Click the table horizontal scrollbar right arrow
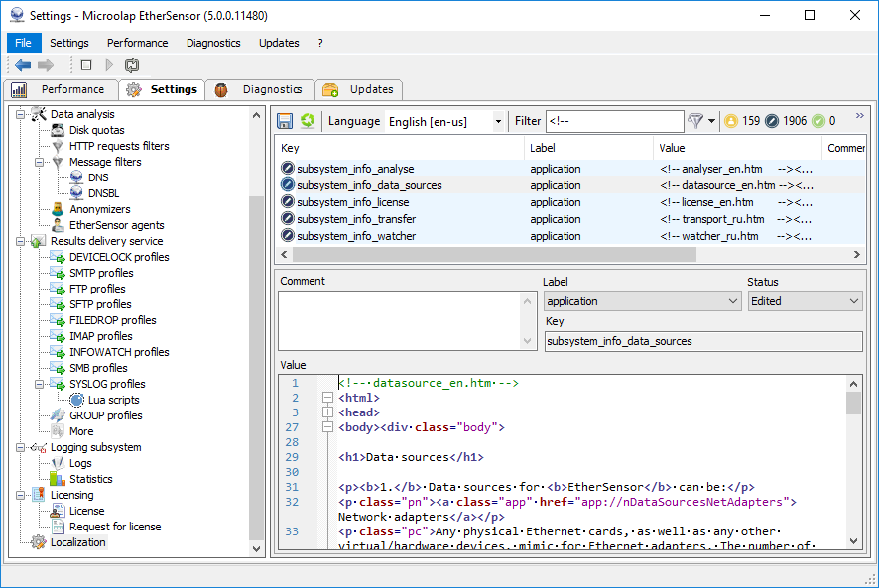The width and height of the screenshot is (879, 588). (856, 255)
